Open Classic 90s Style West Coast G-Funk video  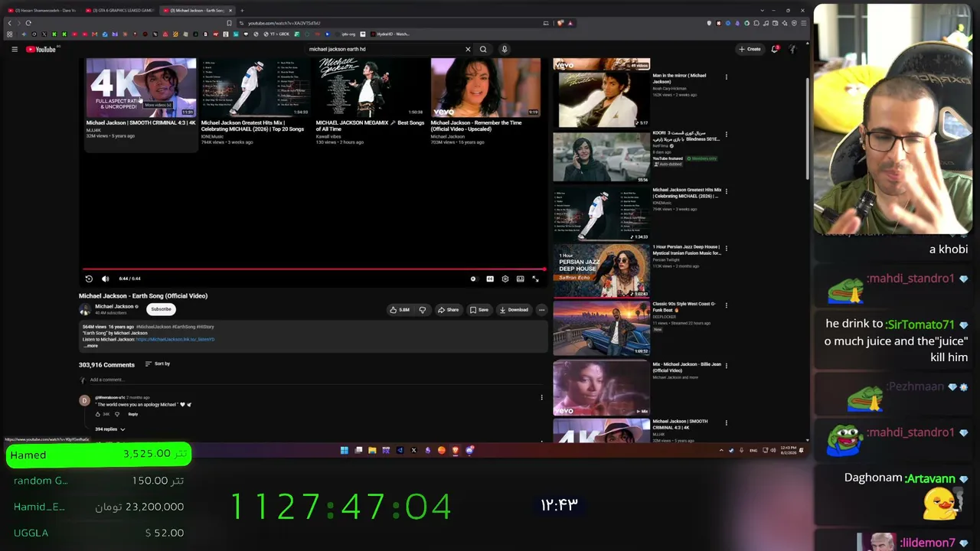tap(602, 328)
